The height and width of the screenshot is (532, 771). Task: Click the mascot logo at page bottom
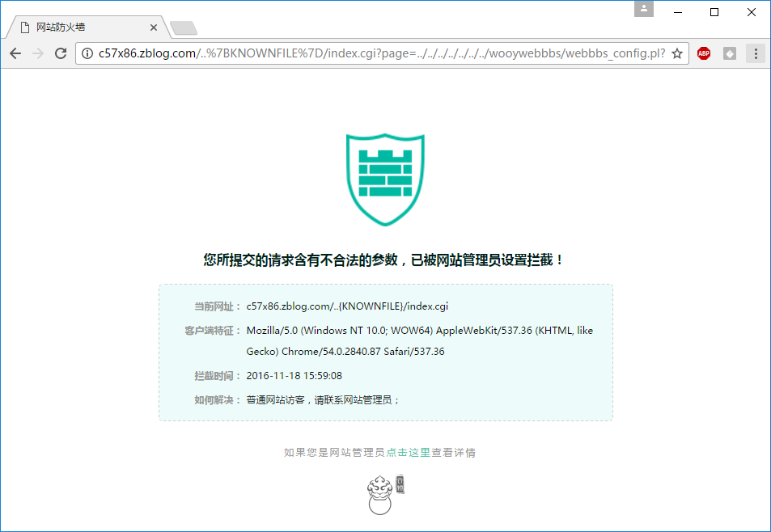[x=385, y=495]
